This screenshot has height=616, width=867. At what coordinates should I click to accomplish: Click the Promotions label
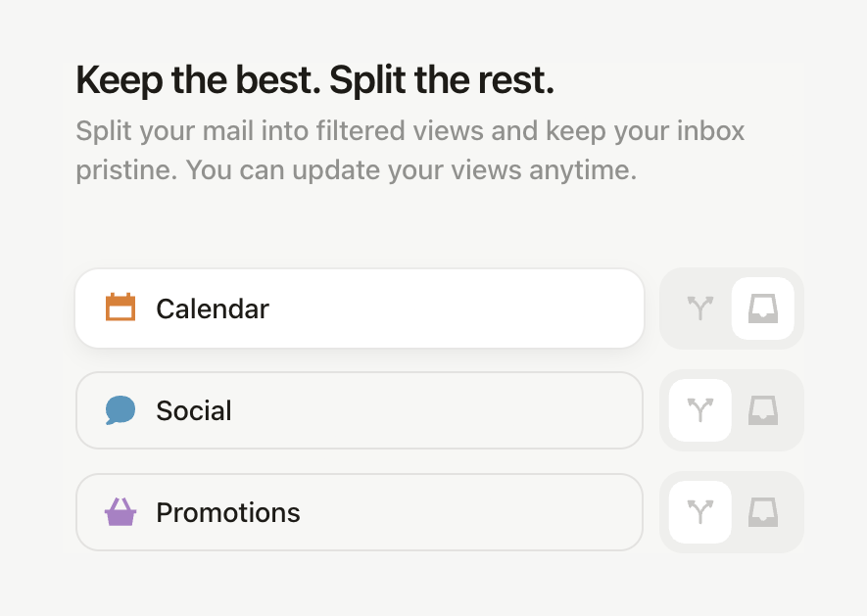[227, 512]
